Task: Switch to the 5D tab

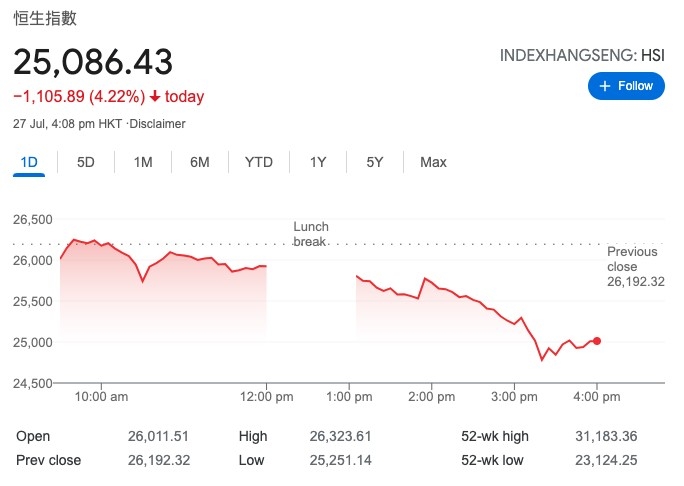Action: click(x=86, y=162)
